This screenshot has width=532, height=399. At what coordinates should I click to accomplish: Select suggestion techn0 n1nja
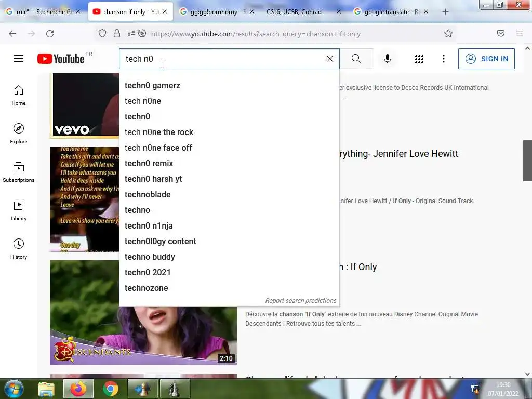(229, 226)
